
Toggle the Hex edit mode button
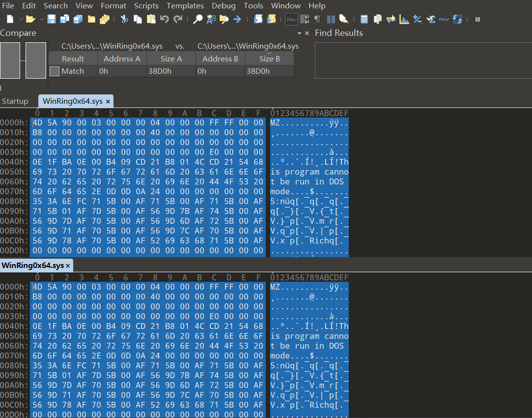click(291, 19)
